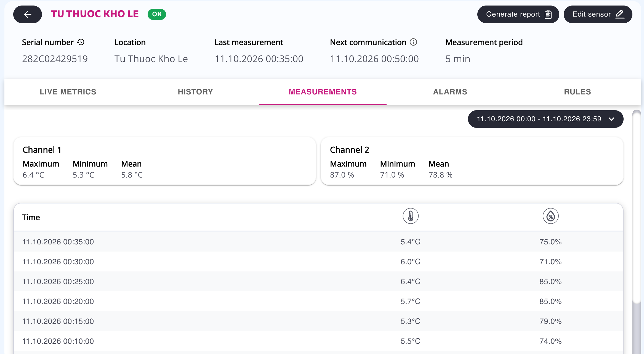644x354 pixels.
Task: Switch to LIVE METRICS tab
Action: point(68,92)
